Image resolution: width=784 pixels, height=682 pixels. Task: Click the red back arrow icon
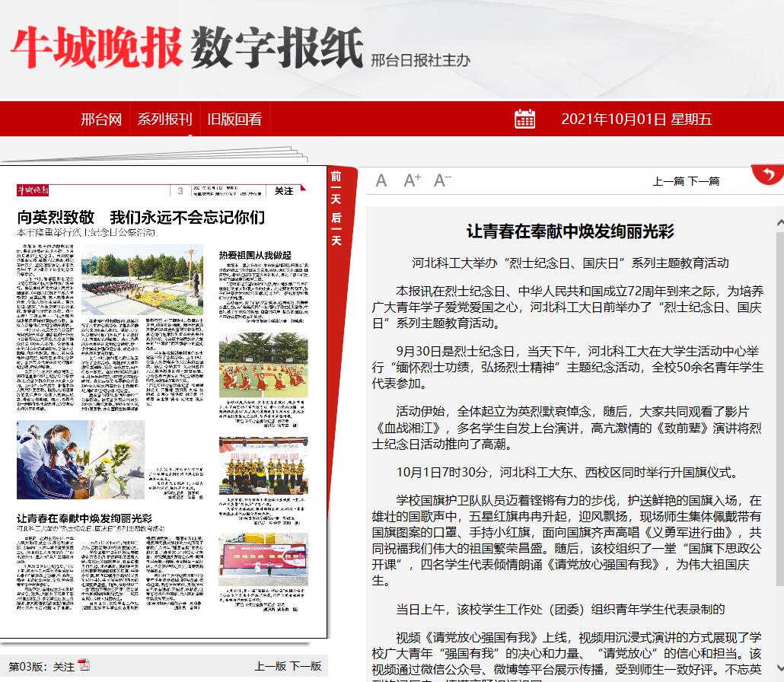coord(767,175)
